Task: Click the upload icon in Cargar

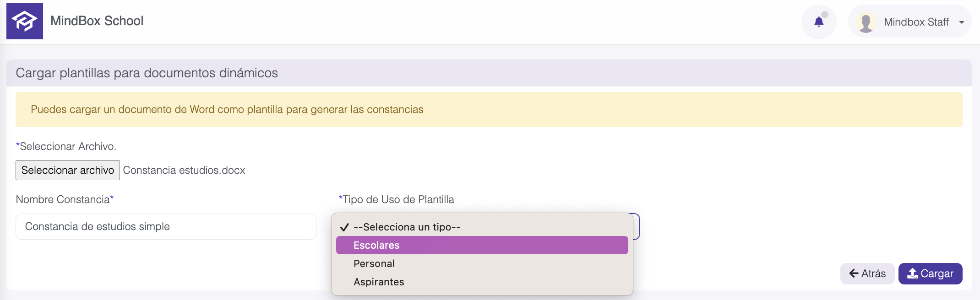Action: tap(913, 273)
